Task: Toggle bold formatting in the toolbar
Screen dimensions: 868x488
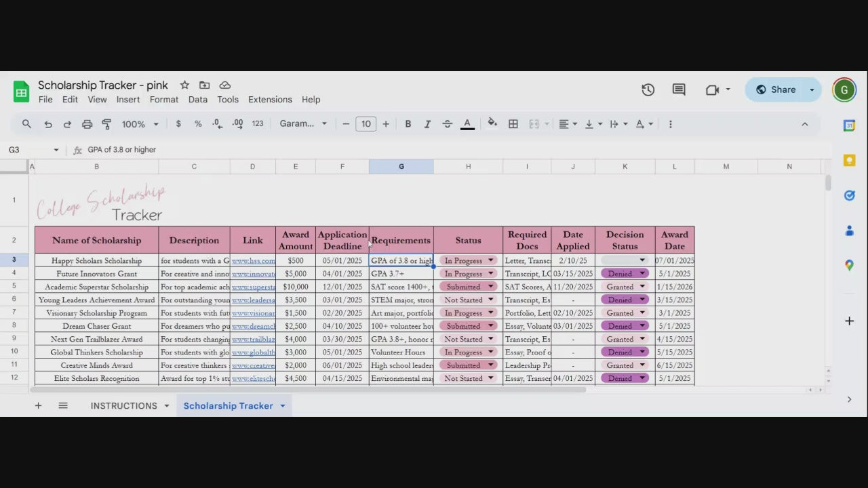Action: [x=408, y=123]
